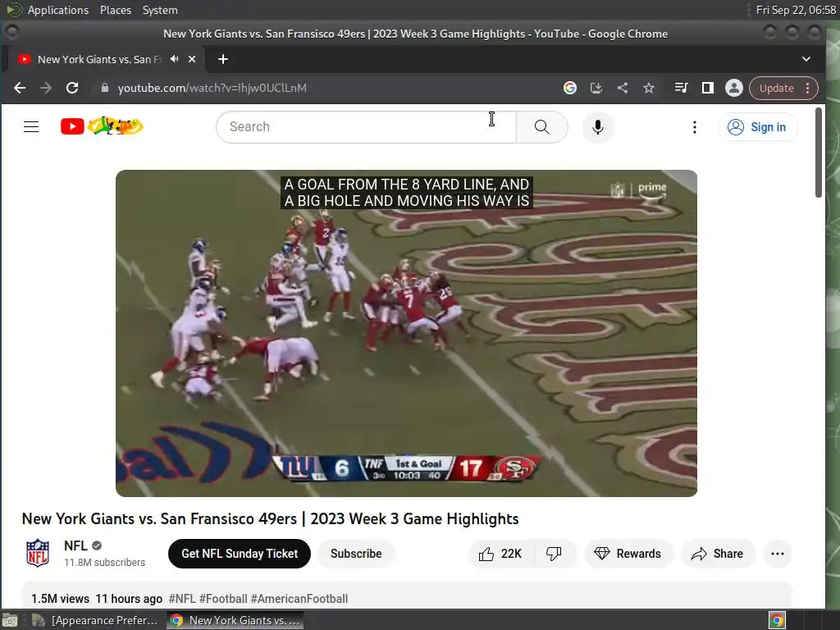
Task: Click the 11.8M subscribers text
Action: pos(104,563)
